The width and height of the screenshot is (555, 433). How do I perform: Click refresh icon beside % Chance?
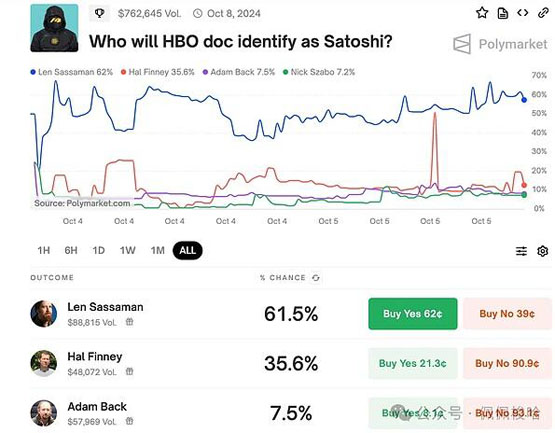tap(316, 278)
